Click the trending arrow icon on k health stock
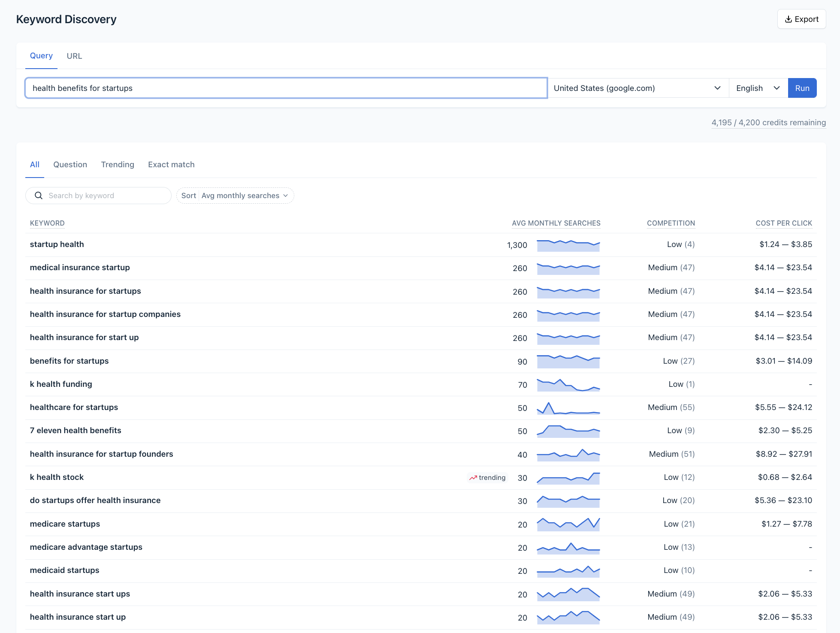The image size is (840, 633). click(473, 478)
